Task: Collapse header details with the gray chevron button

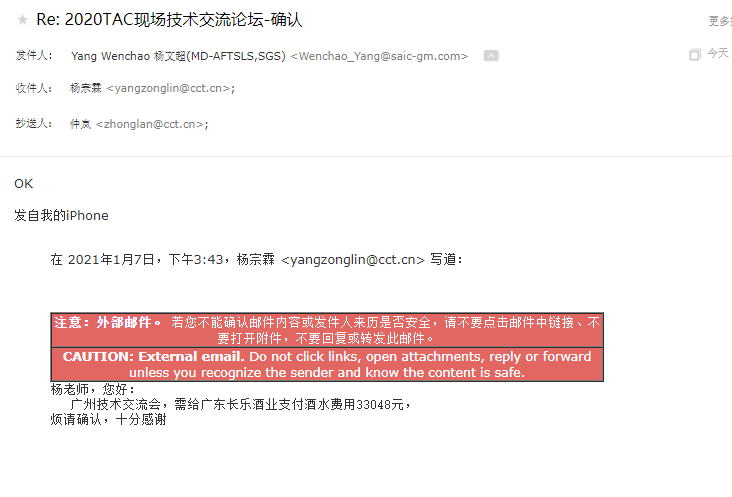Action: click(491, 56)
